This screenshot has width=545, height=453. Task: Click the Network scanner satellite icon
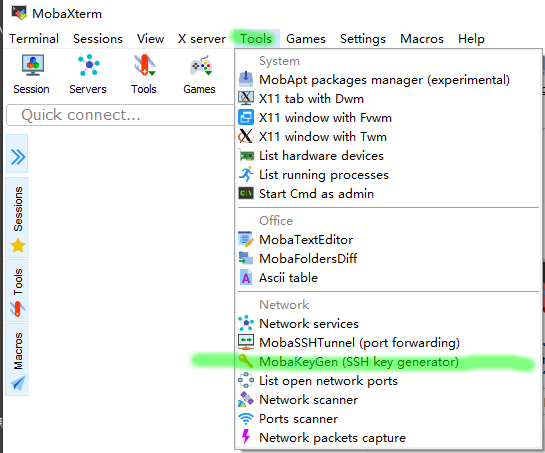pos(246,399)
